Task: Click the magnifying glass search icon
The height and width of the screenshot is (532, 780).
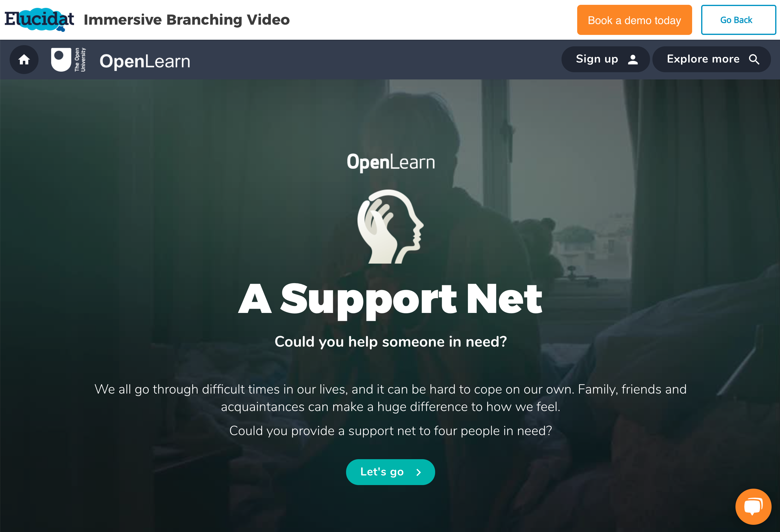Action: click(754, 59)
